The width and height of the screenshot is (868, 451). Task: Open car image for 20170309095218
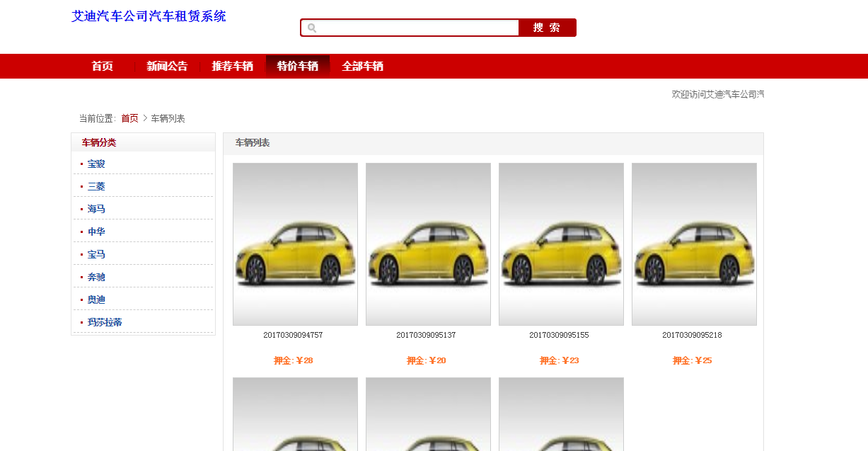coord(694,244)
